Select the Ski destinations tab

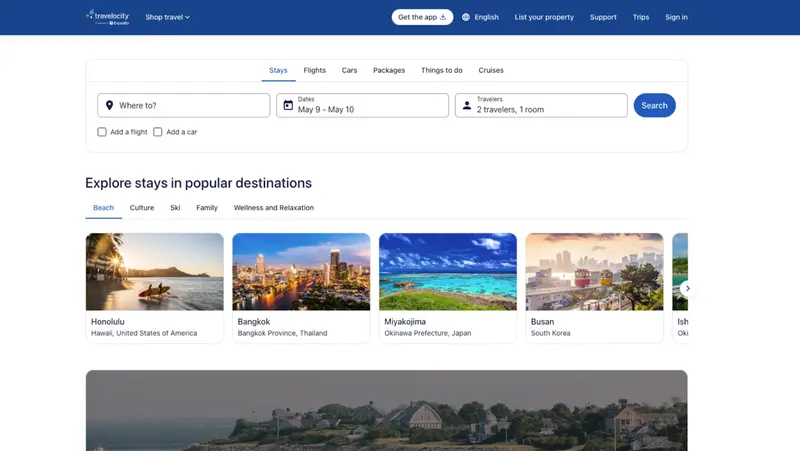(x=175, y=208)
